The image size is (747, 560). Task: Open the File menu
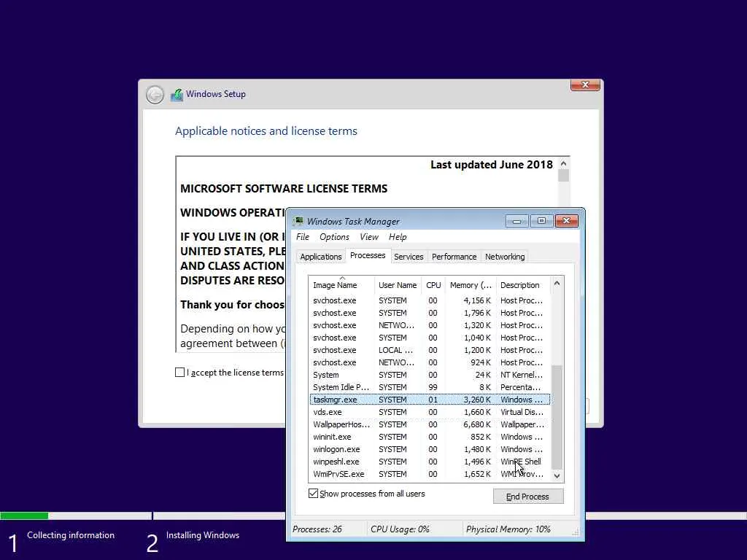(x=303, y=237)
